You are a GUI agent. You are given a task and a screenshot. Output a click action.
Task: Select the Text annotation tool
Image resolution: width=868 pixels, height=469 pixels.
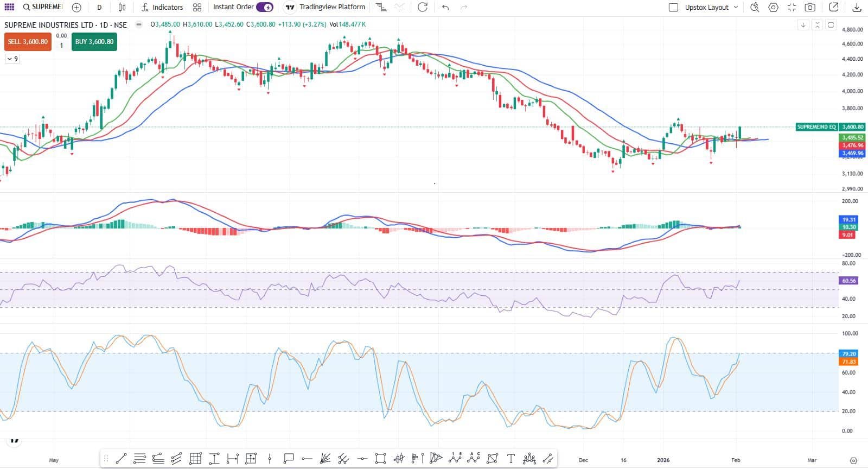point(510,459)
